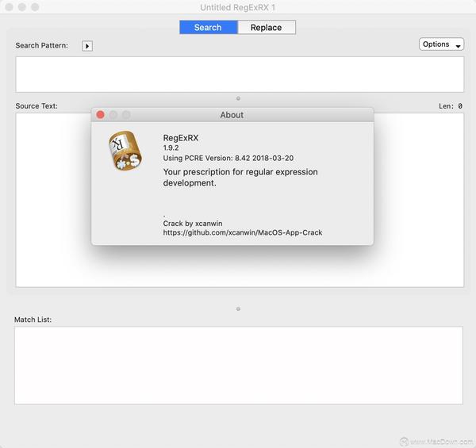Viewport: 476px width, 448px height.
Task: Close the About dialog with red button
Action: (x=101, y=115)
